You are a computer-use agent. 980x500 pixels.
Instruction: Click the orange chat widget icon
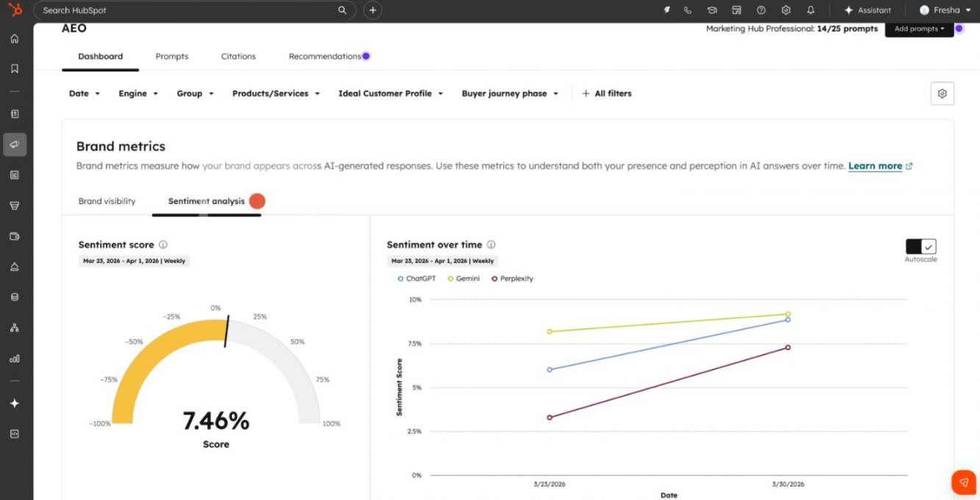[963, 482]
